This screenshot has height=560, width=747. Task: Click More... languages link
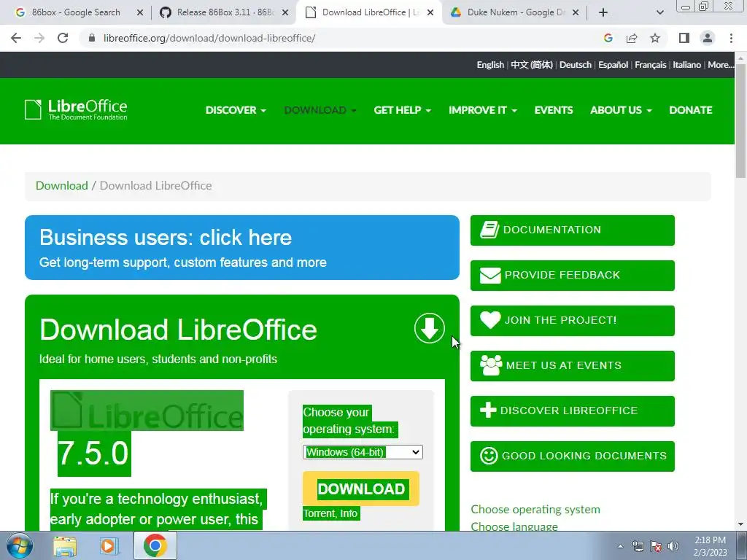(x=721, y=65)
